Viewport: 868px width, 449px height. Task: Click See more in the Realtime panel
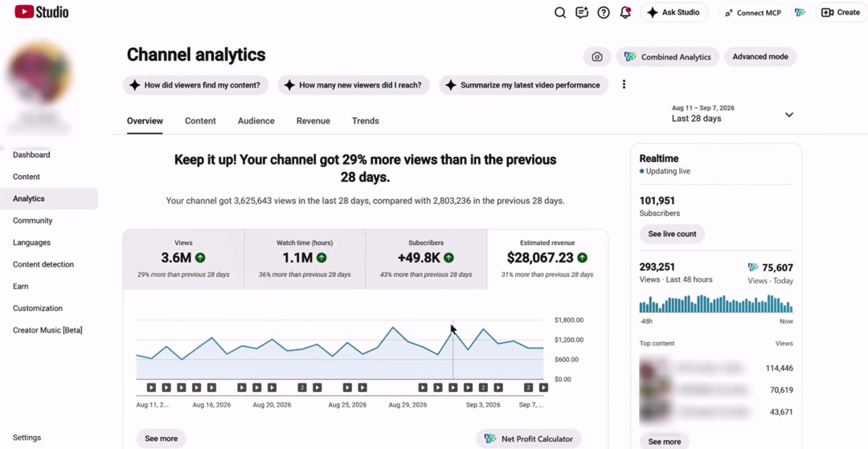665,442
